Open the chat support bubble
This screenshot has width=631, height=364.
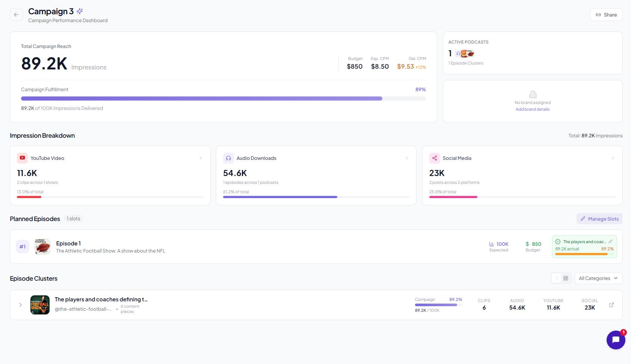(x=616, y=340)
